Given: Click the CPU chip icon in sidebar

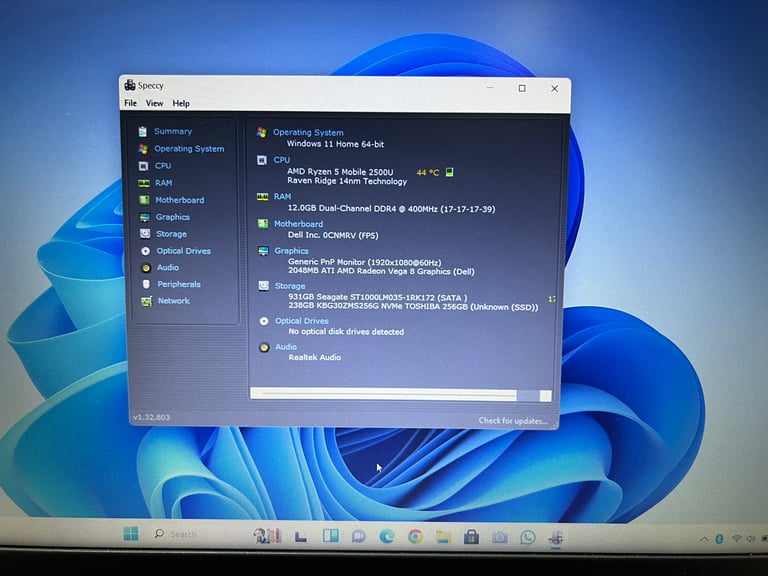Looking at the screenshot, I should point(143,166).
